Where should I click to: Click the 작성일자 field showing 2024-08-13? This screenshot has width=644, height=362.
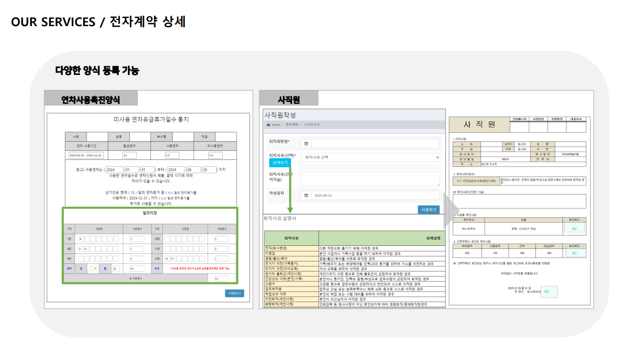376,195
